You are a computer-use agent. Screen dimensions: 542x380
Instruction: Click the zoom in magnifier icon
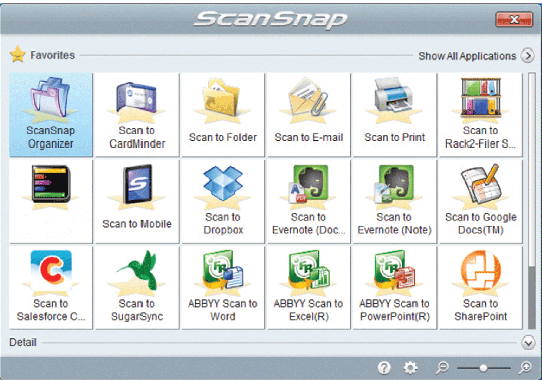point(525,368)
